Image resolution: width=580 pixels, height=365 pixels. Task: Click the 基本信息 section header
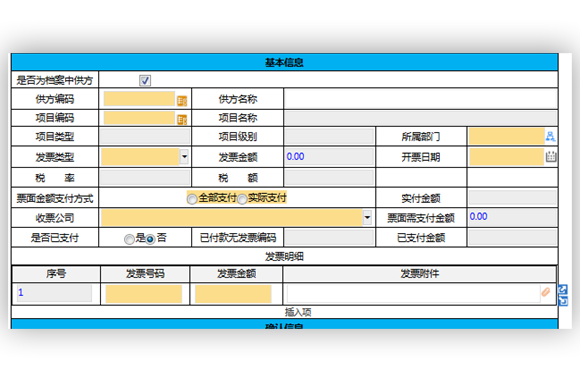[284, 62]
